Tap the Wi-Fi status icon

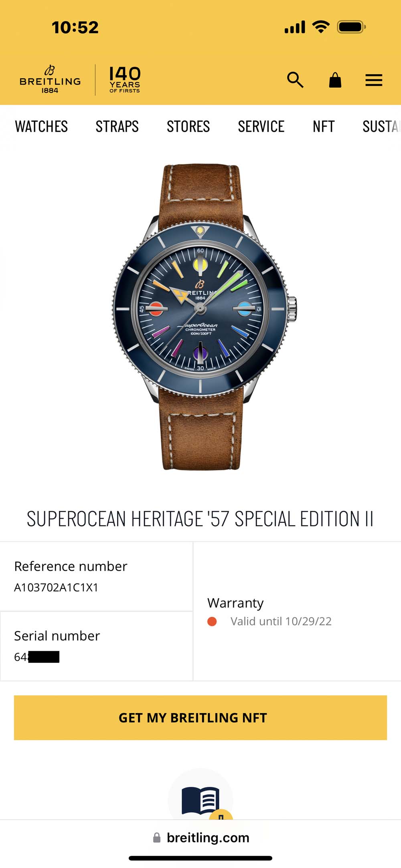[x=321, y=26]
